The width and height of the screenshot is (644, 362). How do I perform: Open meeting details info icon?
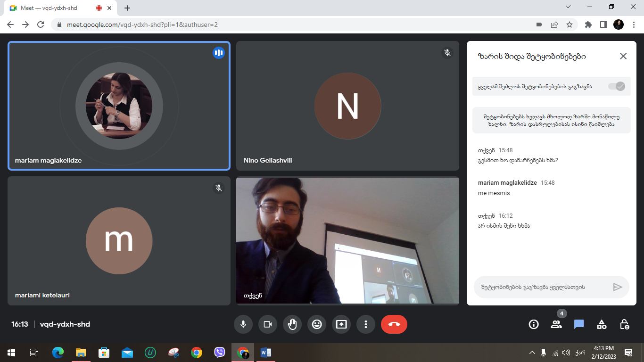tap(534, 324)
